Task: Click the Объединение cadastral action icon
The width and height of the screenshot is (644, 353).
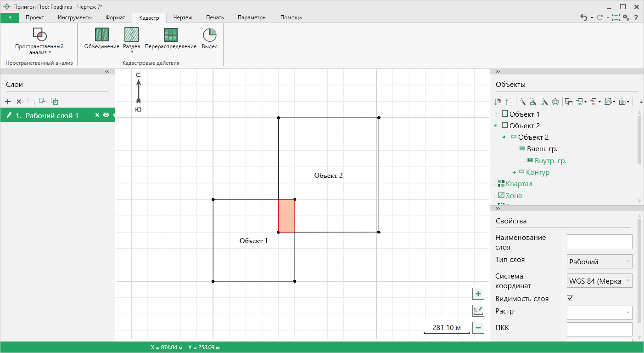Action: pos(101,35)
